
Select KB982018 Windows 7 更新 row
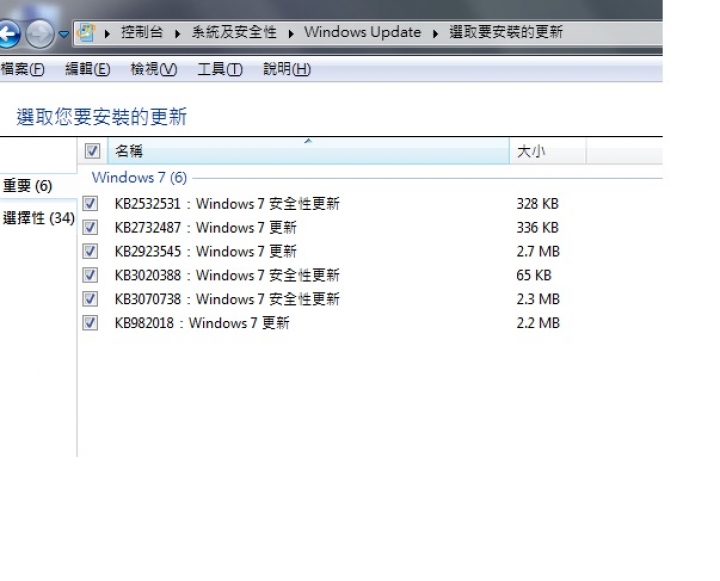pyautogui.click(x=202, y=323)
